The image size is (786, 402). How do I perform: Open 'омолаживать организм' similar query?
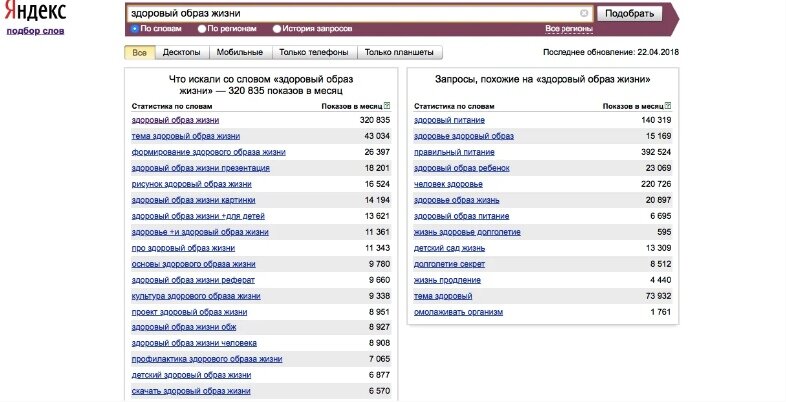coord(458,312)
